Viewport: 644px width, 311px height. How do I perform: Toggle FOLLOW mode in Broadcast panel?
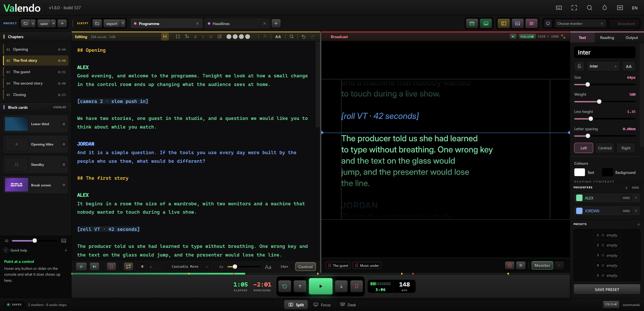527,36
